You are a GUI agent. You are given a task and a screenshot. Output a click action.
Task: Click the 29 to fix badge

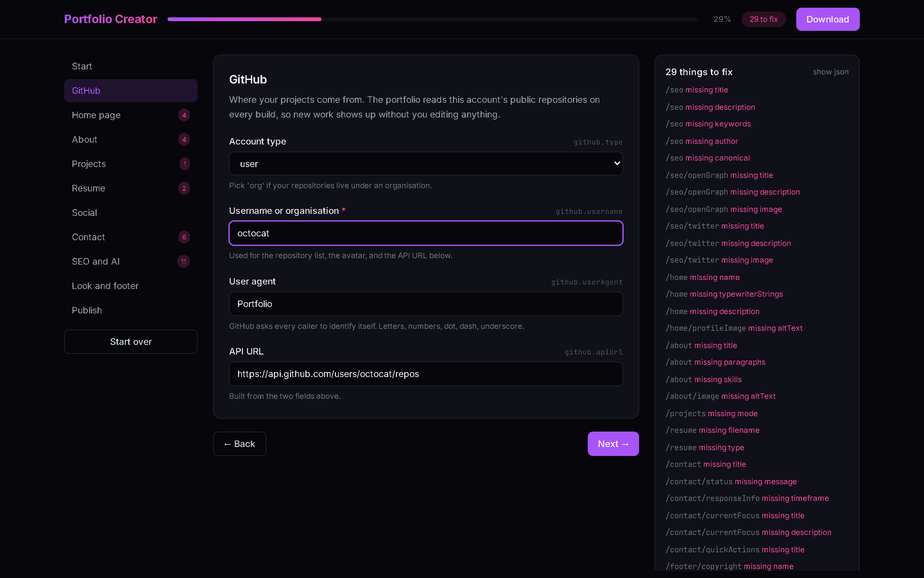coord(764,19)
